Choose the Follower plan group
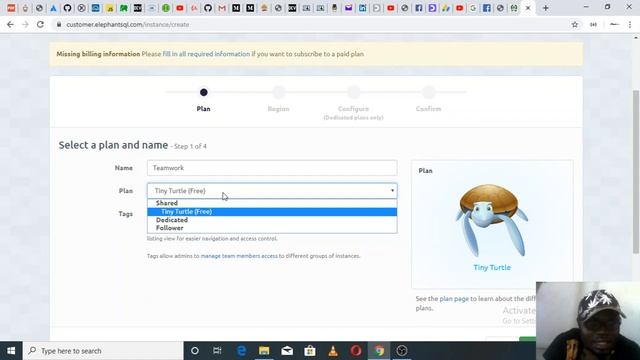Screen dimensions: 640x360 169,228
